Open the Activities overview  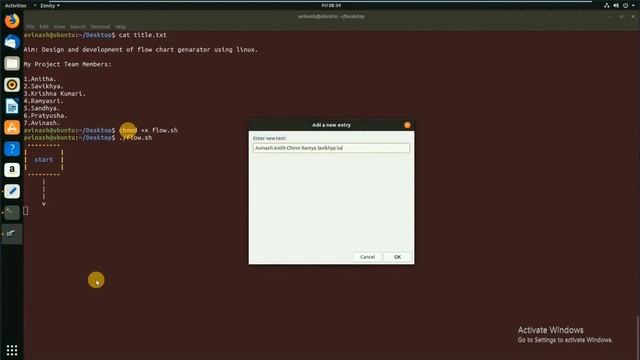click(16, 6)
